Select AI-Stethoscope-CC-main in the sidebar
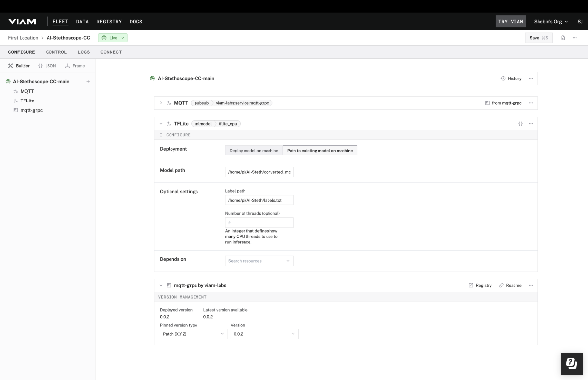Viewport: 588px width, 380px height. tap(38, 82)
